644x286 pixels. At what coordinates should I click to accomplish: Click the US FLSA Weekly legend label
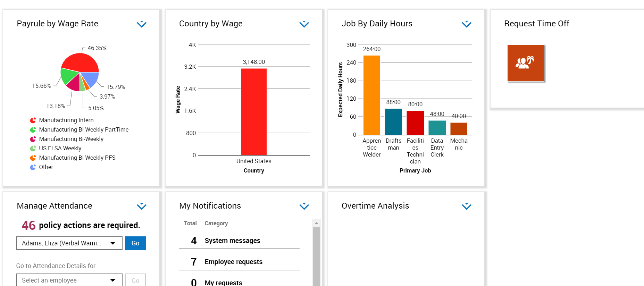[x=60, y=149]
